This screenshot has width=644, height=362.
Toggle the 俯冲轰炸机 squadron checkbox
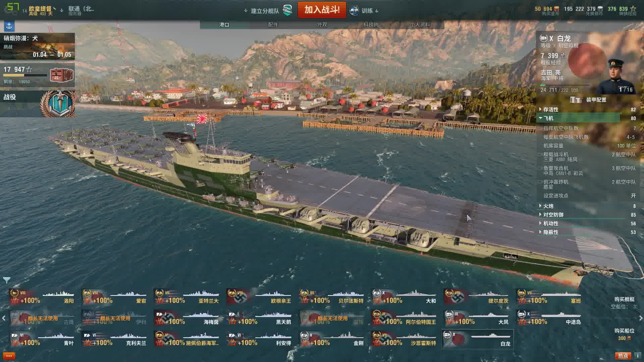[x=540, y=182]
